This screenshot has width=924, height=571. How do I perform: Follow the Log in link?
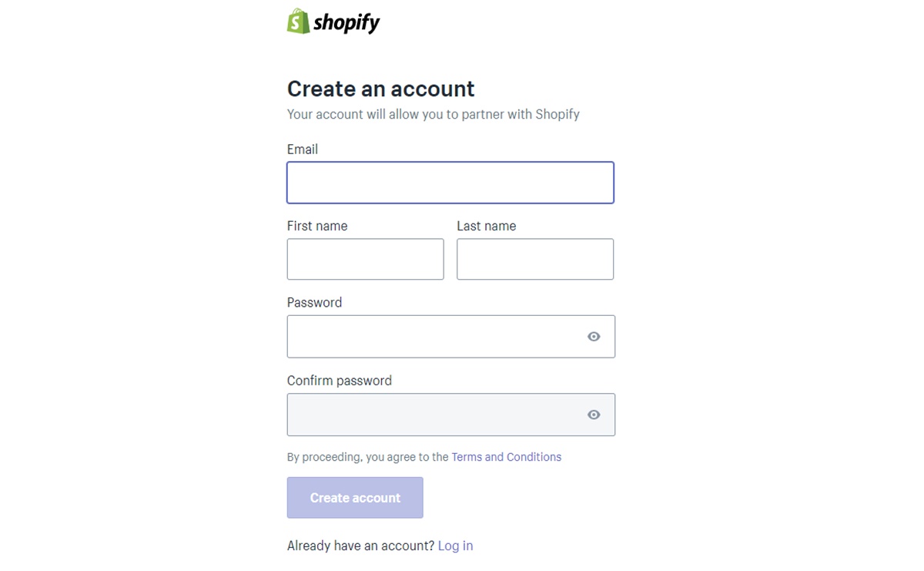(x=455, y=546)
